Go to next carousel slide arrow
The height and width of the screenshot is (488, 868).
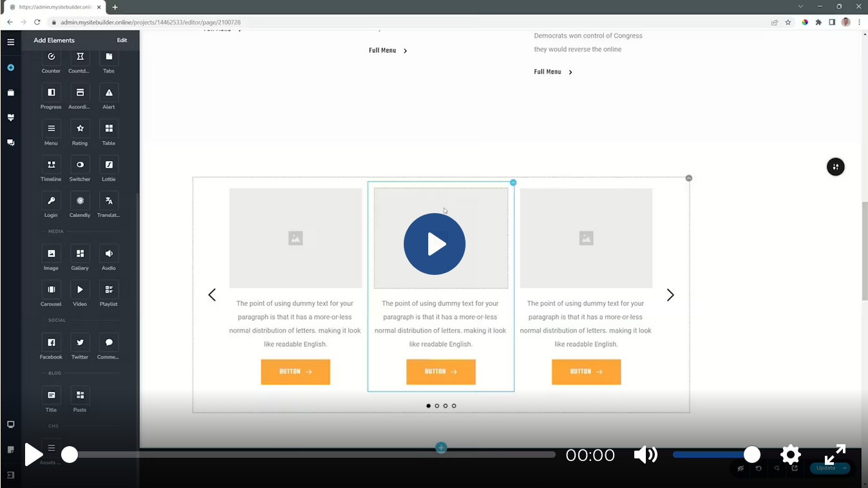[x=670, y=295]
